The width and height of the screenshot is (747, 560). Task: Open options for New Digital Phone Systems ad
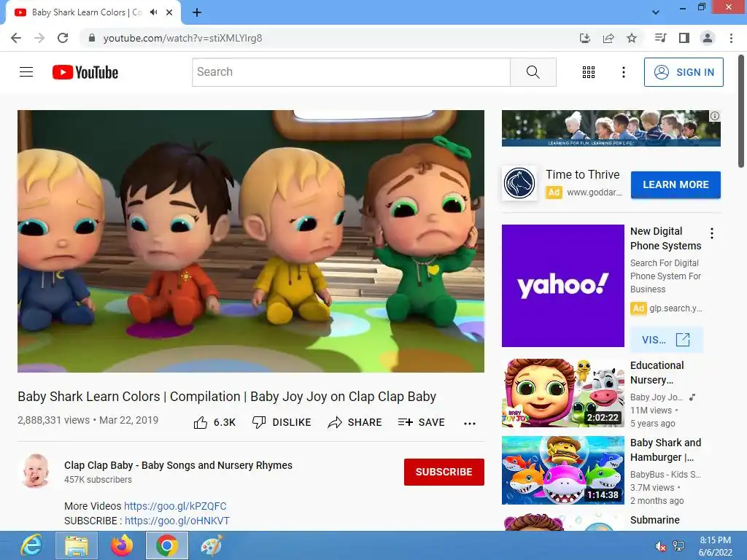point(712,233)
